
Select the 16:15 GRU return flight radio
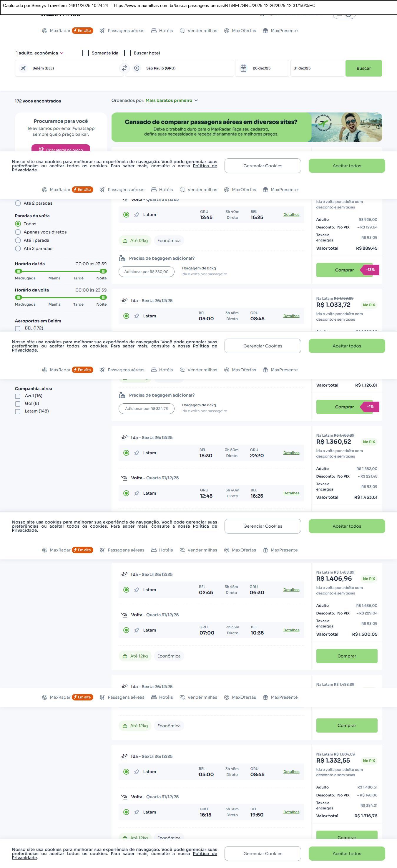click(x=126, y=812)
